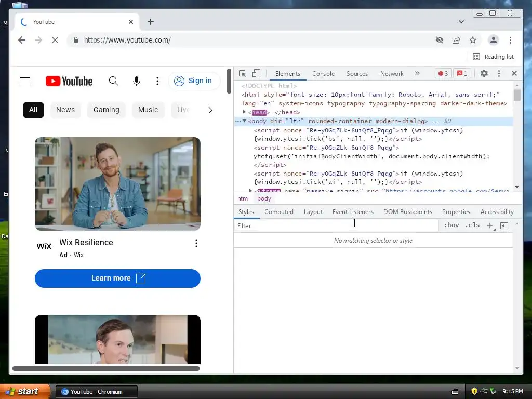Image resolution: width=532 pixels, height=399 pixels.
Task: Click the Windows start button
Action: 24,392
